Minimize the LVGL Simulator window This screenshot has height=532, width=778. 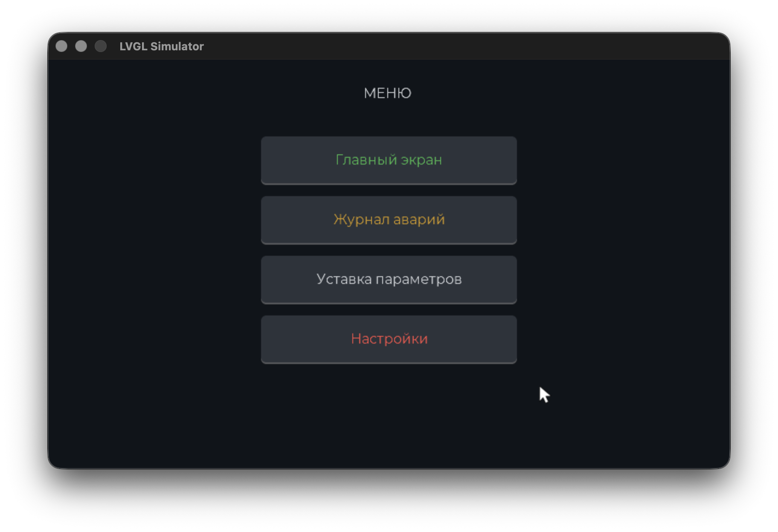tap(81, 46)
